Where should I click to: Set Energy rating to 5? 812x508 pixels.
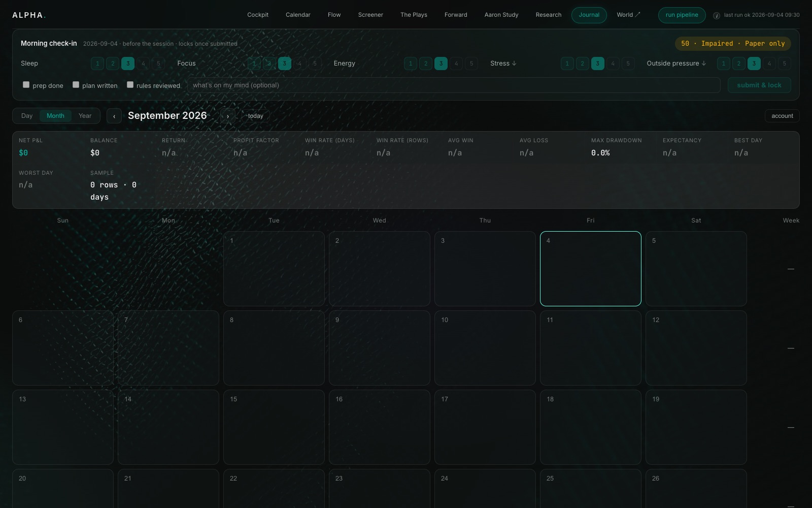click(471, 63)
